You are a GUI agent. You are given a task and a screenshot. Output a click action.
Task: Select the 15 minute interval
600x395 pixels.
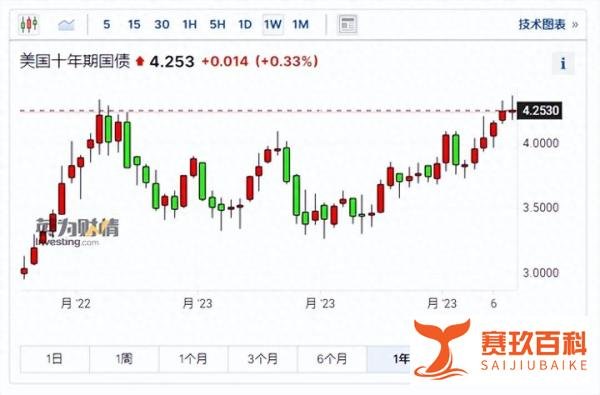coord(134,25)
